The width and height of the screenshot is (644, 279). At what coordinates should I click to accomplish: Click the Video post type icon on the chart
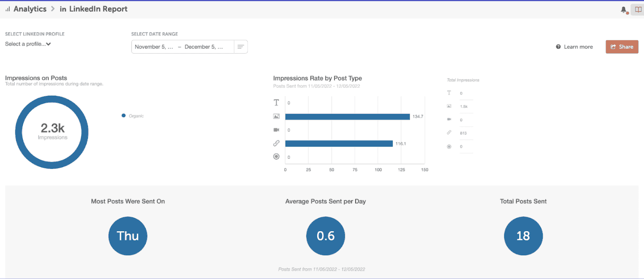pyautogui.click(x=276, y=130)
